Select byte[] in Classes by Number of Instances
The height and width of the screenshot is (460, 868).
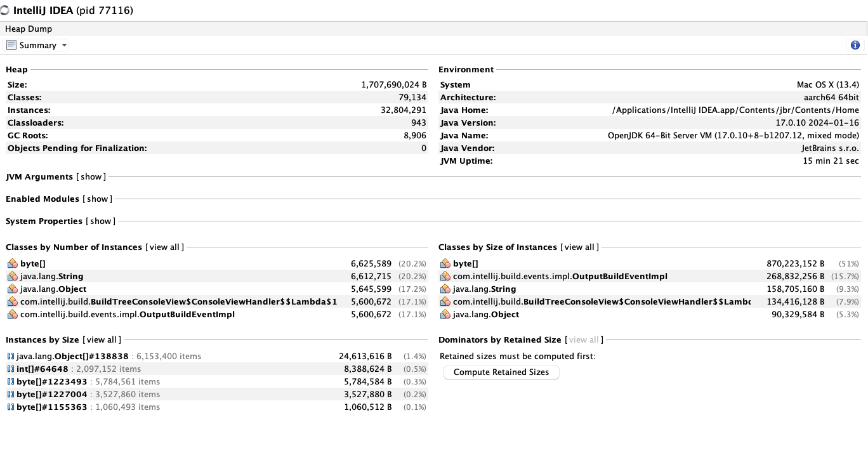coord(33,264)
